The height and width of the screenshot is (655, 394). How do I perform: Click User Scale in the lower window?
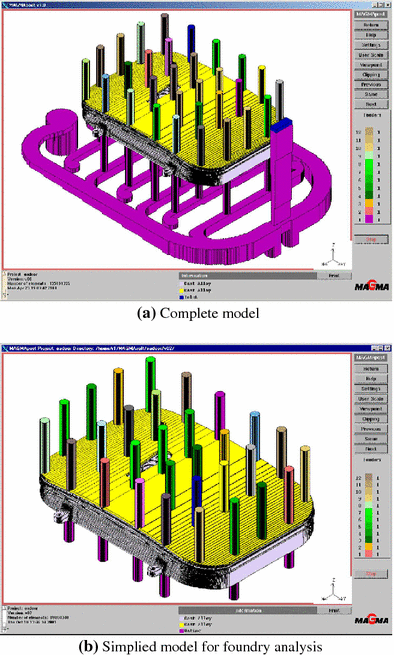click(x=371, y=399)
